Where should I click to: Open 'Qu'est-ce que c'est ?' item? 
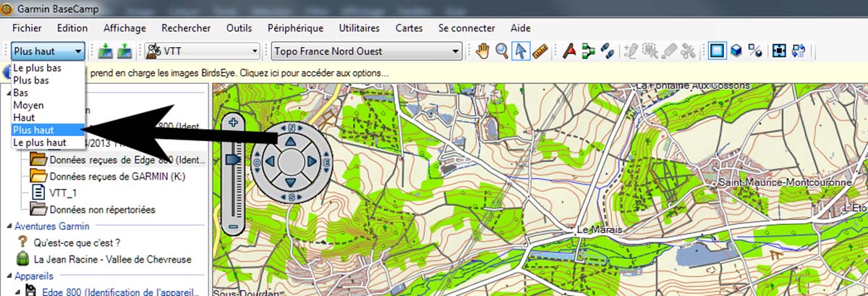click(69, 242)
